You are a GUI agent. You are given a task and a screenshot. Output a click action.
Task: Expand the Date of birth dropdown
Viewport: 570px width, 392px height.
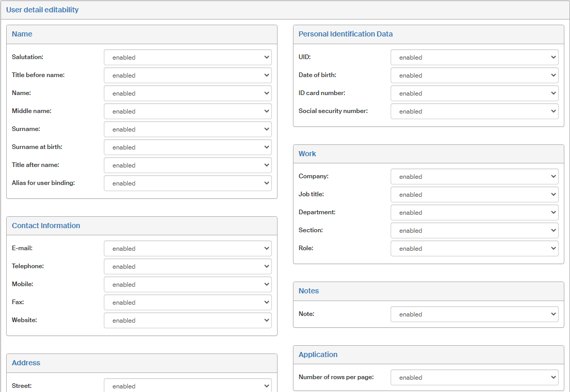coord(474,76)
